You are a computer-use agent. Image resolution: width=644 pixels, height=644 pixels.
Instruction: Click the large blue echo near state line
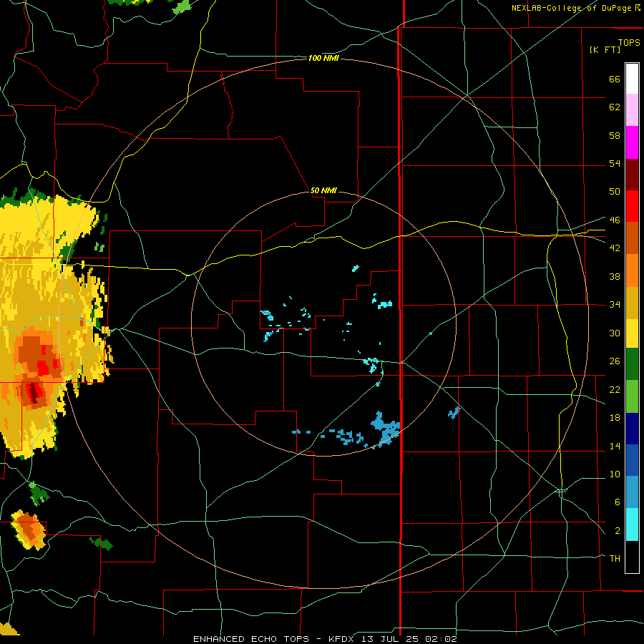[385, 429]
